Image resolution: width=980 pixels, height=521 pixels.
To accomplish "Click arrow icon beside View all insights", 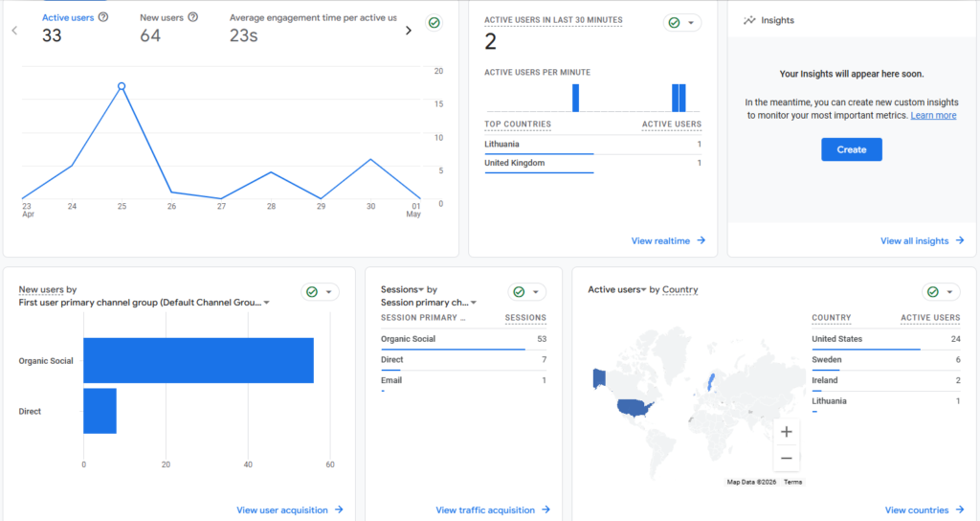I will 960,240.
